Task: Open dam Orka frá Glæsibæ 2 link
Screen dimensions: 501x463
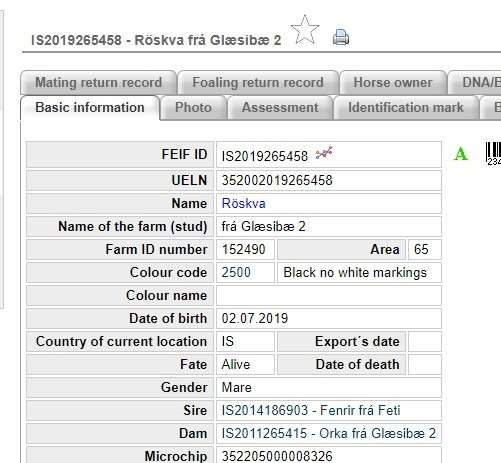Action: coord(329,433)
